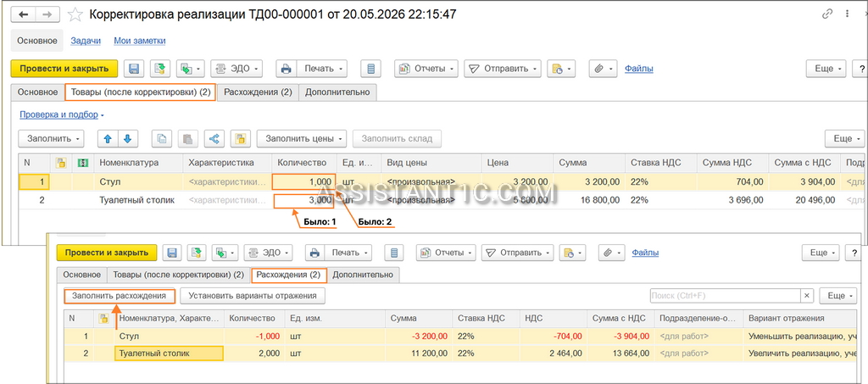
Task: Move row up with blue up arrow
Action: (x=108, y=138)
